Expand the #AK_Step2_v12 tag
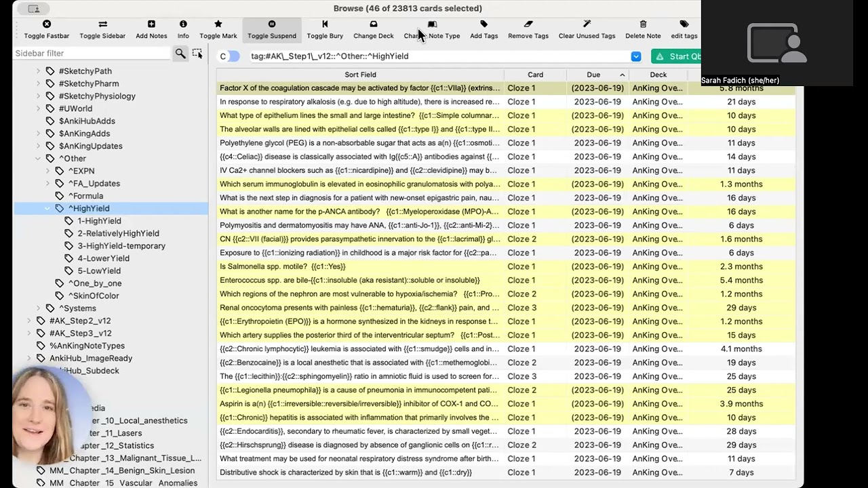 click(x=29, y=321)
